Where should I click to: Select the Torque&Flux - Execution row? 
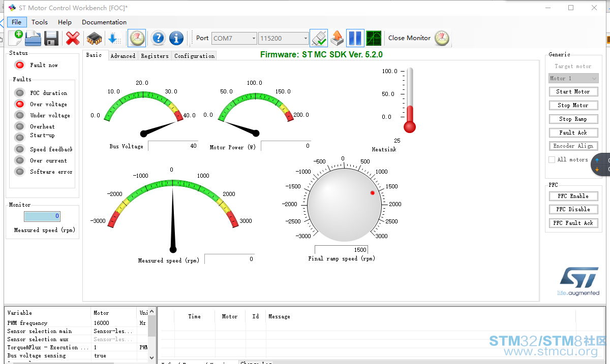coord(76,347)
